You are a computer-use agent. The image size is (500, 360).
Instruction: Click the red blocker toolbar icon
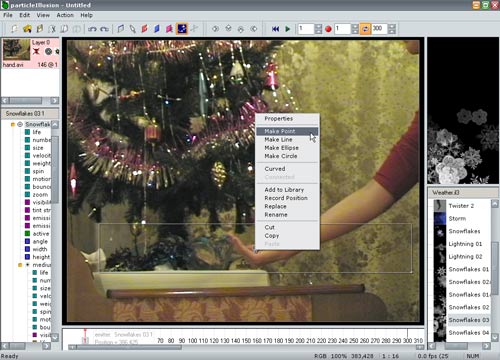point(145,29)
